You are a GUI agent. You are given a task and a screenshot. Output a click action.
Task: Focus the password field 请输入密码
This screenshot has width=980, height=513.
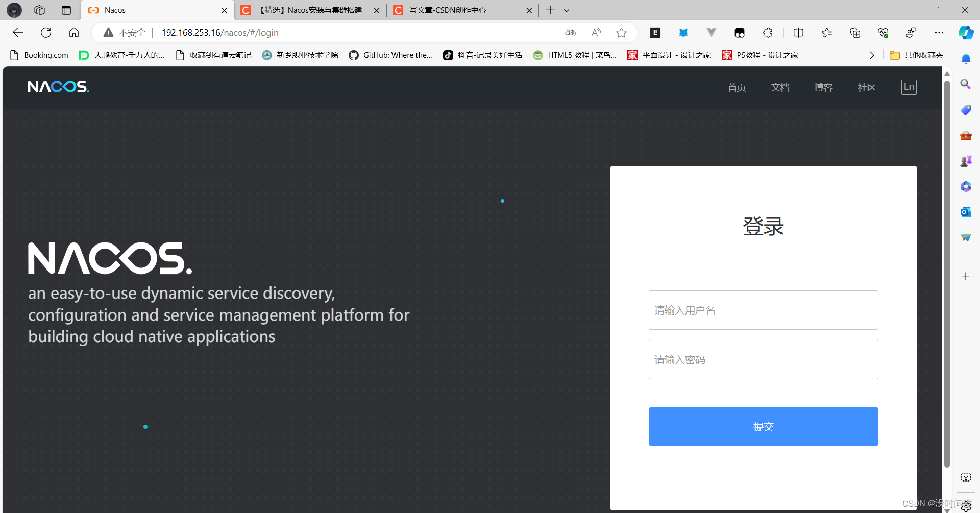tap(763, 359)
